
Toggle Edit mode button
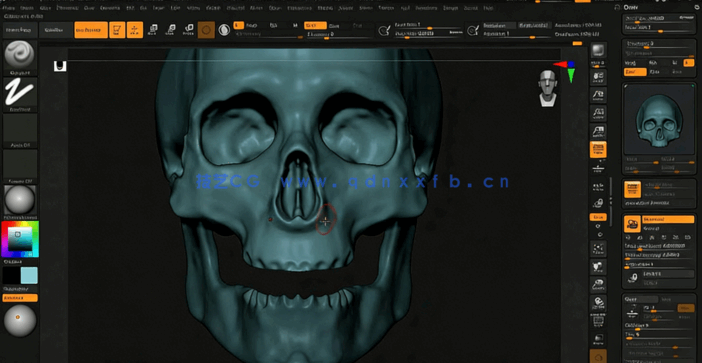(117, 30)
